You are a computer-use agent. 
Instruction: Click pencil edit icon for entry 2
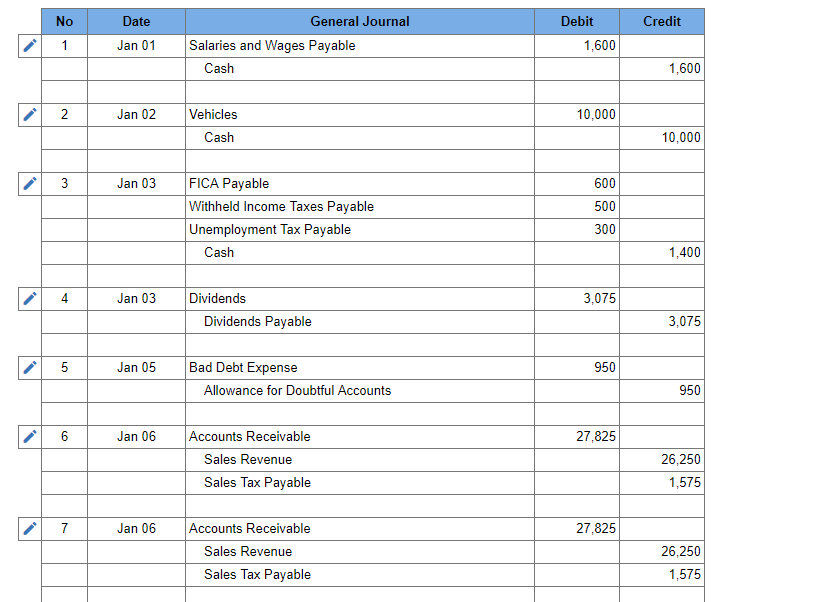[x=30, y=115]
